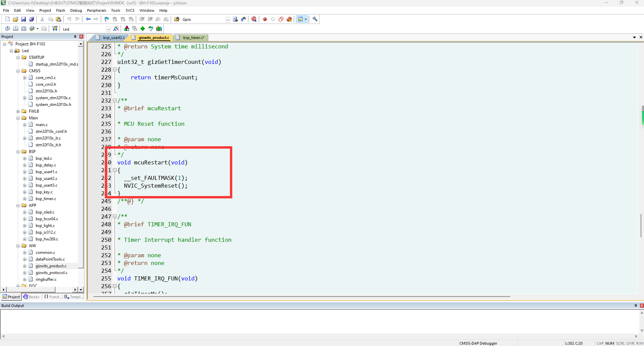The width and height of the screenshot is (644, 346).
Task: Collapse the Wifi group in project tree
Action: tap(18, 246)
